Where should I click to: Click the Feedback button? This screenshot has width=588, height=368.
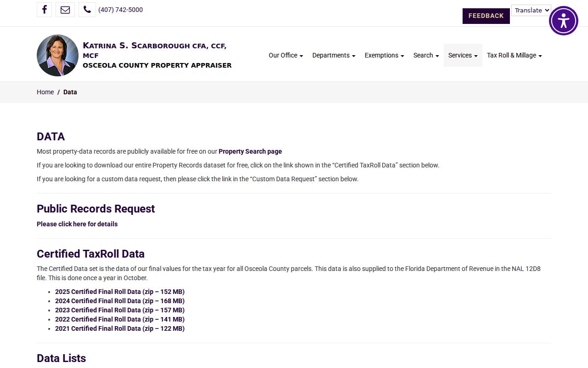click(486, 16)
